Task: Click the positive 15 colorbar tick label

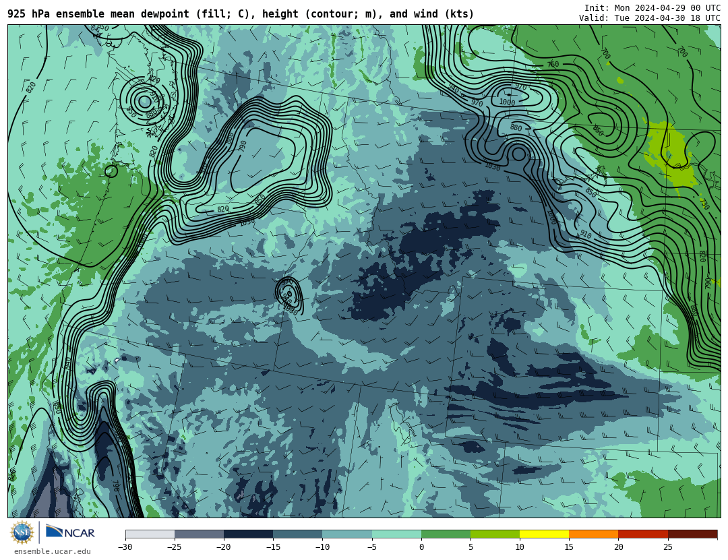Action: (569, 547)
